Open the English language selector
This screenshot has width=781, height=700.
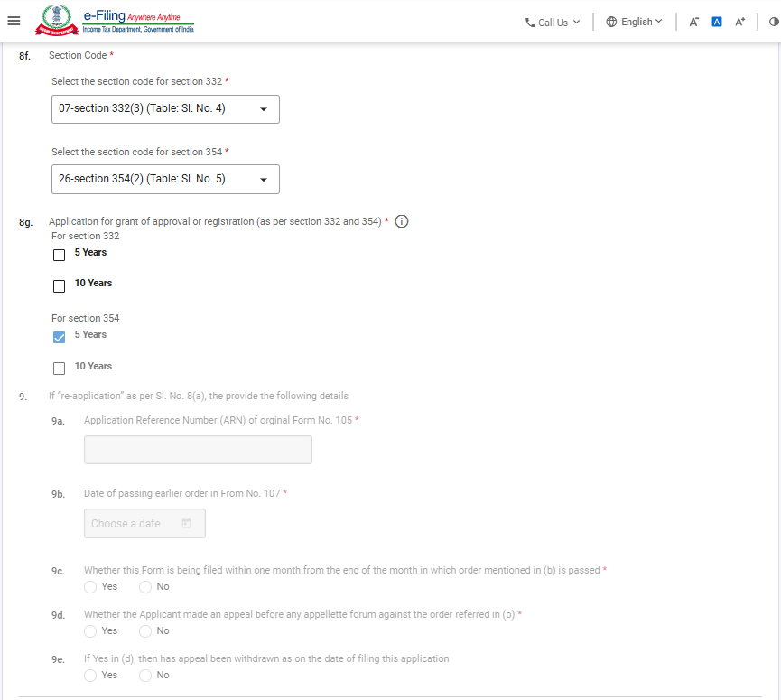coord(634,22)
